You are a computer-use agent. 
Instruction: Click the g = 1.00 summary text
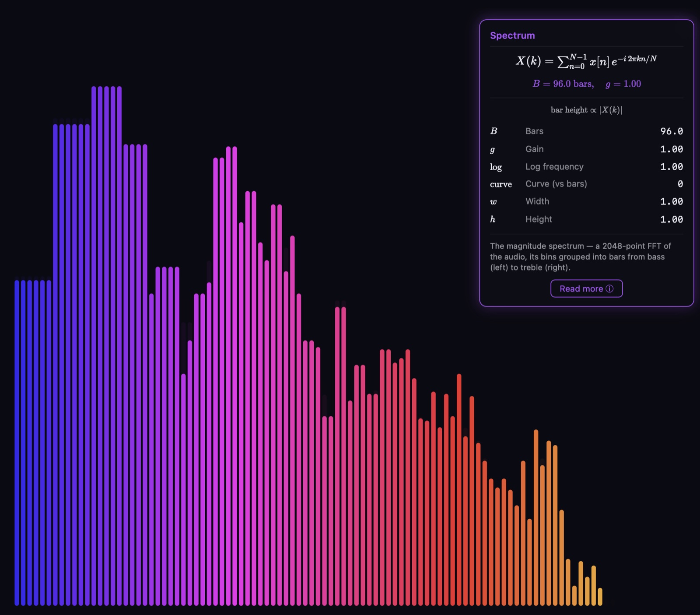tap(623, 84)
